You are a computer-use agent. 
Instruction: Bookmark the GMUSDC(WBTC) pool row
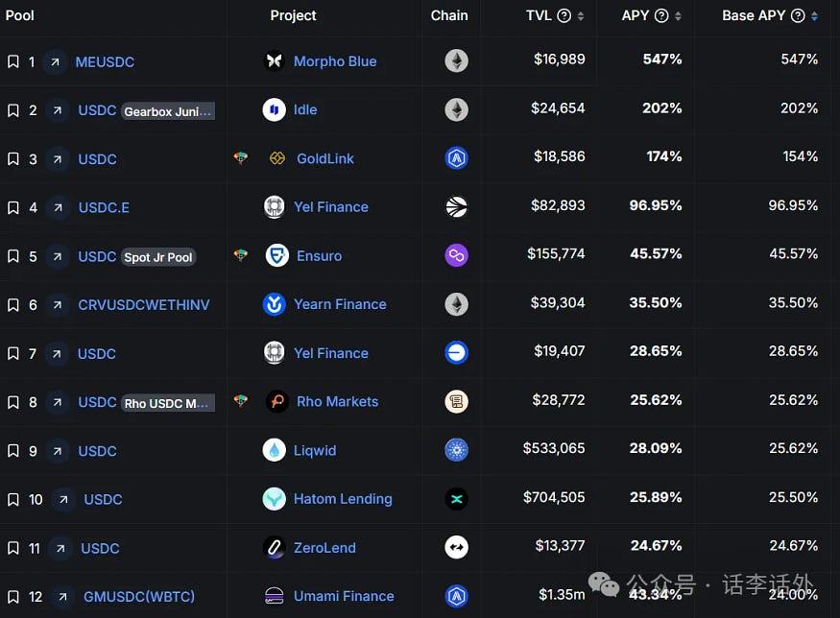coord(12,597)
